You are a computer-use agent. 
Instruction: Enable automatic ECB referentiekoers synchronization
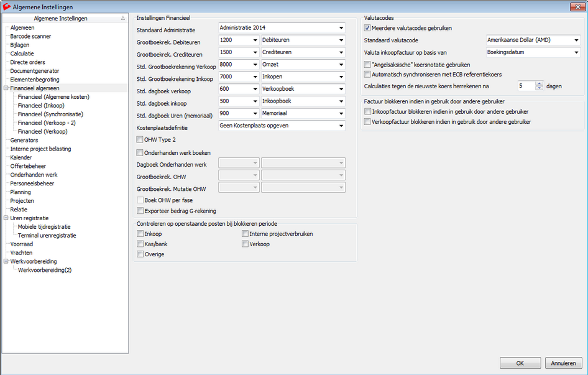pos(367,75)
